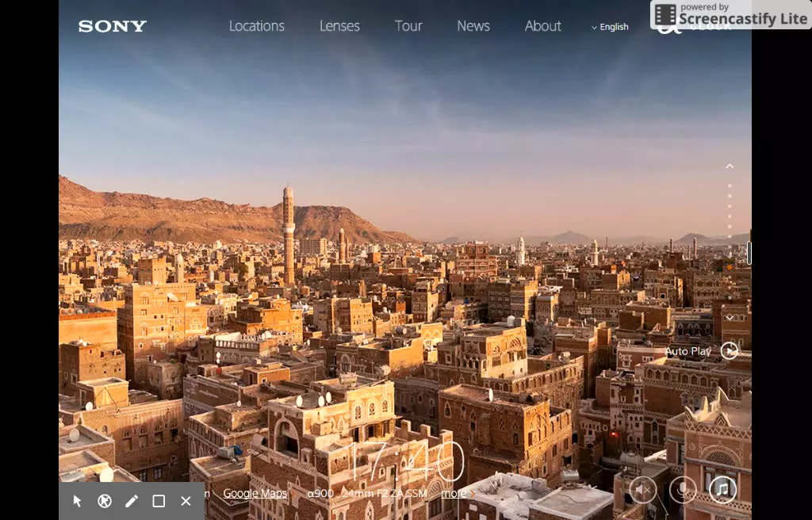The width and height of the screenshot is (812, 520).
Task: Expand the English language dropdown
Action: pos(610,27)
